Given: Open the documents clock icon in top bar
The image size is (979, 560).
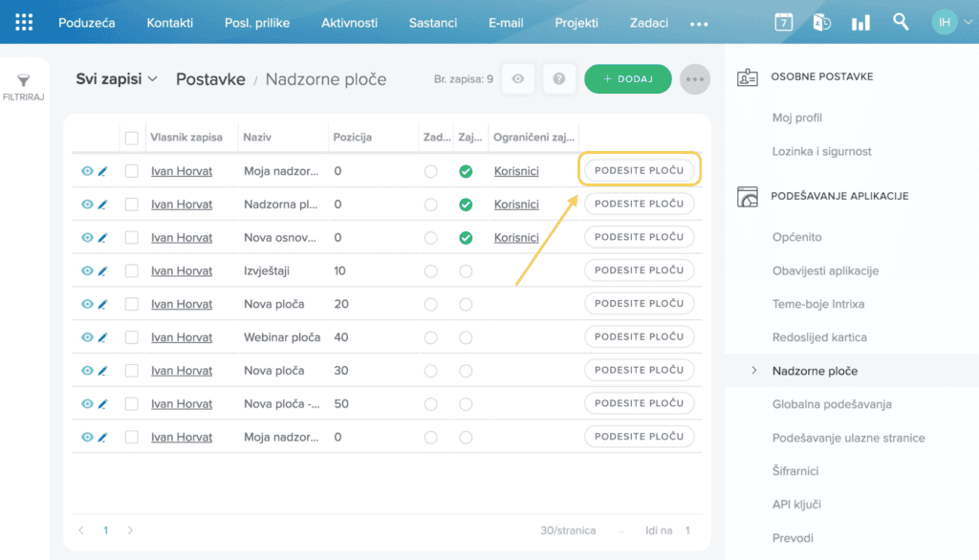Looking at the screenshot, I should coord(821,23).
